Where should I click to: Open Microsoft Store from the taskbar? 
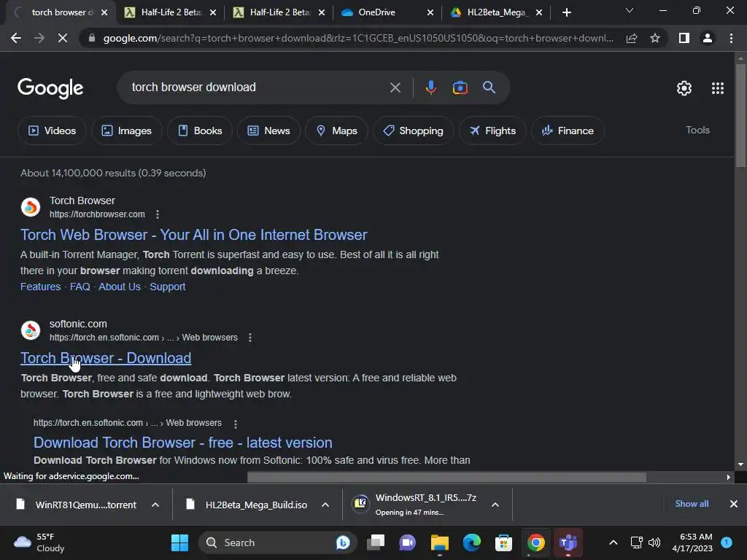(503, 542)
